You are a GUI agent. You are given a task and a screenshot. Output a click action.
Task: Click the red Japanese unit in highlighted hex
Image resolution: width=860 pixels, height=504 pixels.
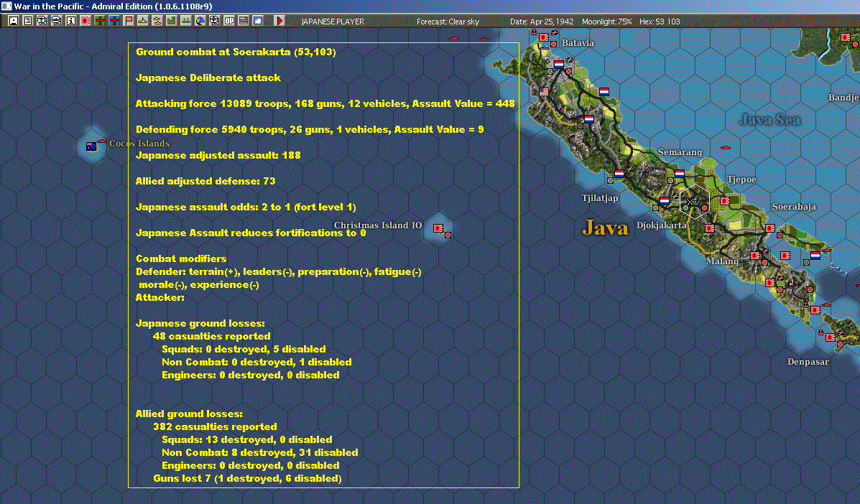704,207
